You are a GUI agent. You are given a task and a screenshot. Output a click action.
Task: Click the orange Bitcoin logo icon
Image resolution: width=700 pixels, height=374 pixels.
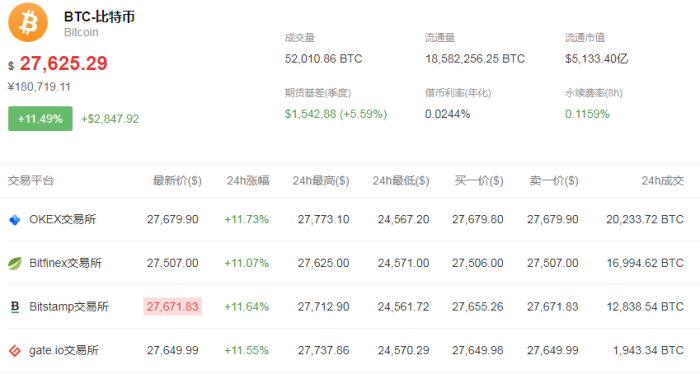point(28,22)
